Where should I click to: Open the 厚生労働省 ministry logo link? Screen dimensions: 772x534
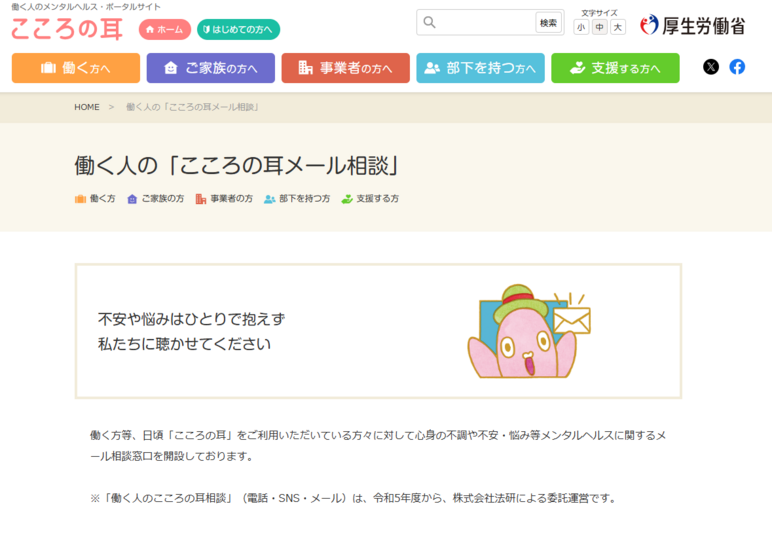tap(692, 25)
